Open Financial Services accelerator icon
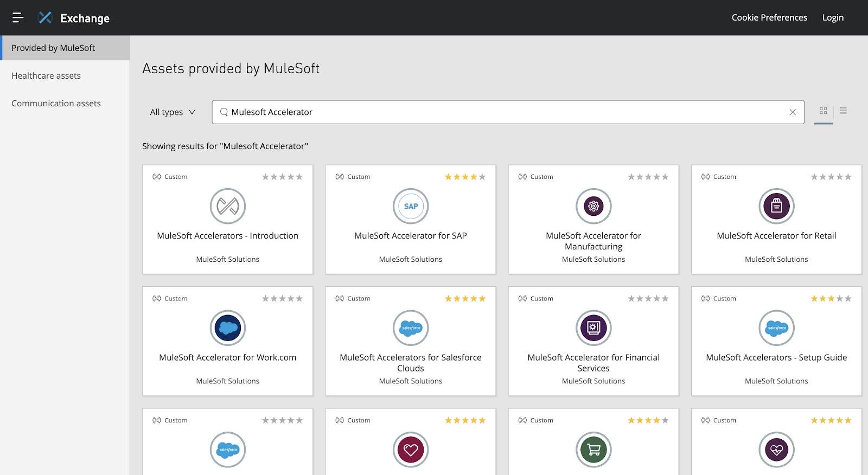 click(593, 328)
